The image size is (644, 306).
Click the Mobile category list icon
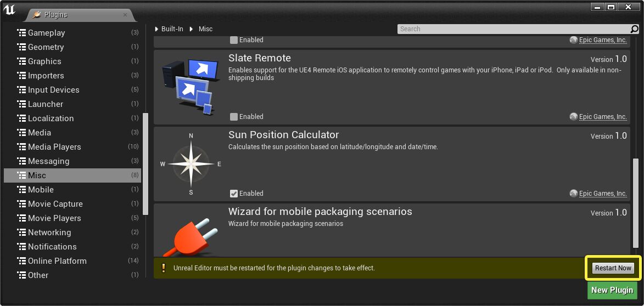pyautogui.click(x=21, y=190)
